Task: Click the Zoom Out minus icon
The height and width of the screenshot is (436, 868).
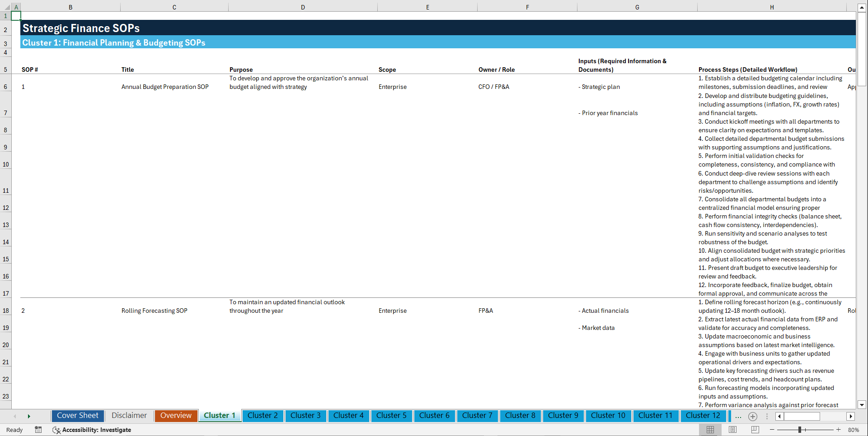Action: tap(773, 430)
